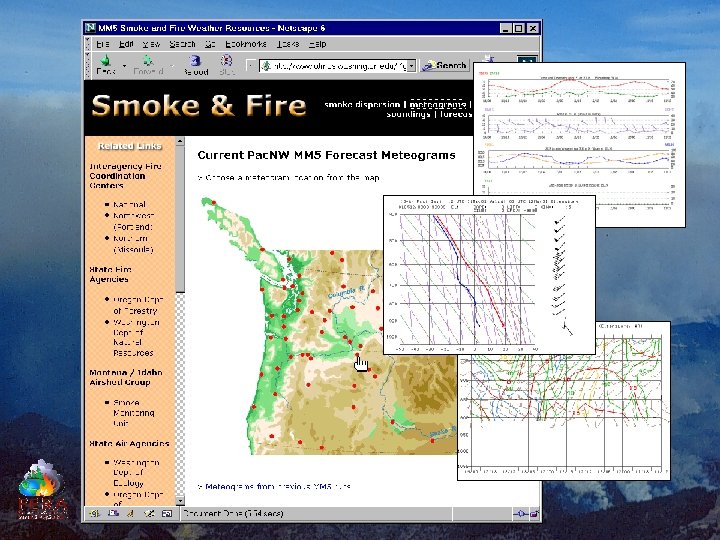
Task: Go back with the Back arrow button
Action: [x=106, y=65]
